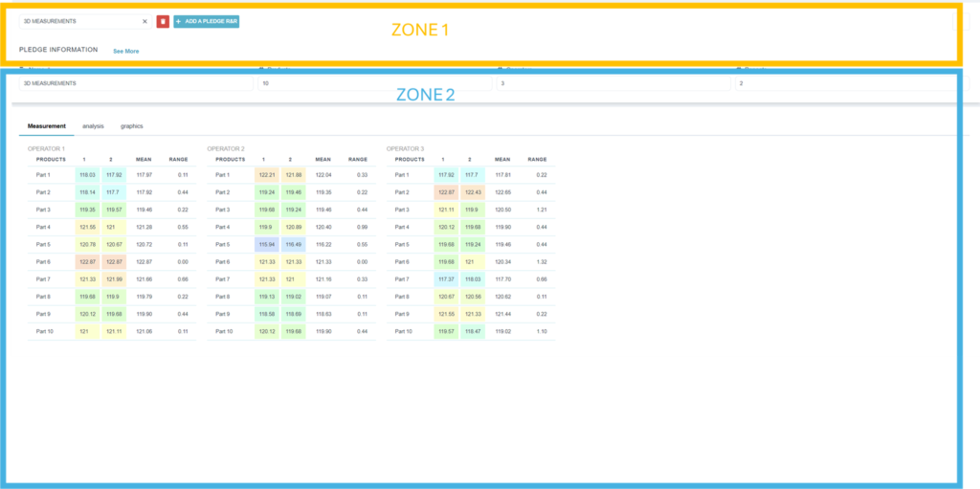Click the OPERATOR 2 table heading
The width and height of the screenshot is (980, 489).
[x=226, y=149]
